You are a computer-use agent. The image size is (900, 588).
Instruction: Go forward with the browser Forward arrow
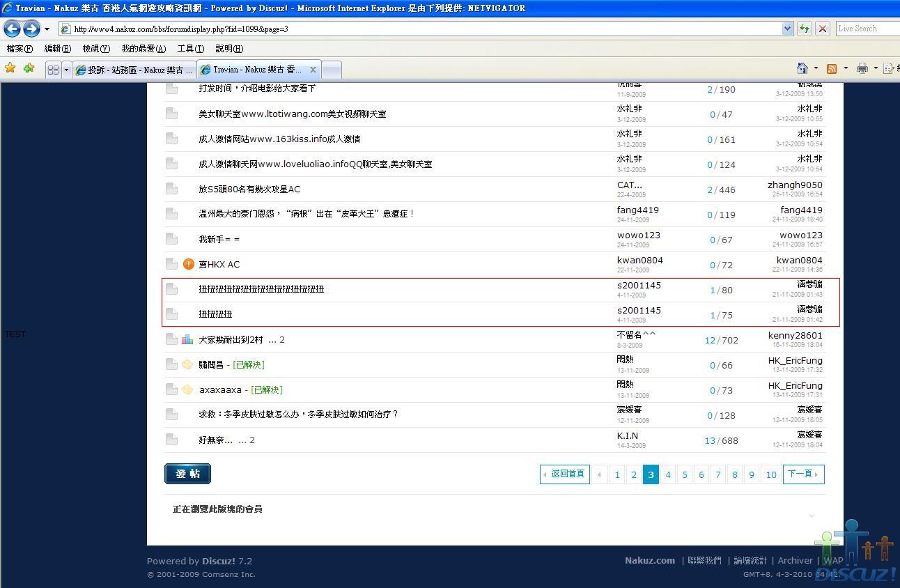point(31,29)
